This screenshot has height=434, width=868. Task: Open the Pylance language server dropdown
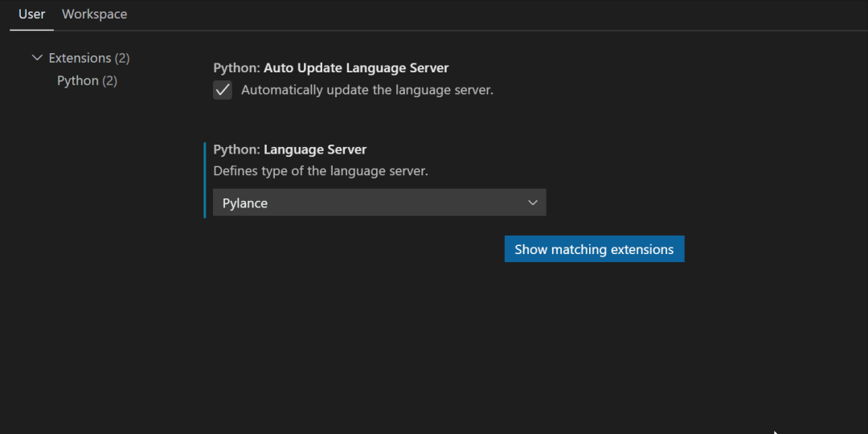point(379,203)
